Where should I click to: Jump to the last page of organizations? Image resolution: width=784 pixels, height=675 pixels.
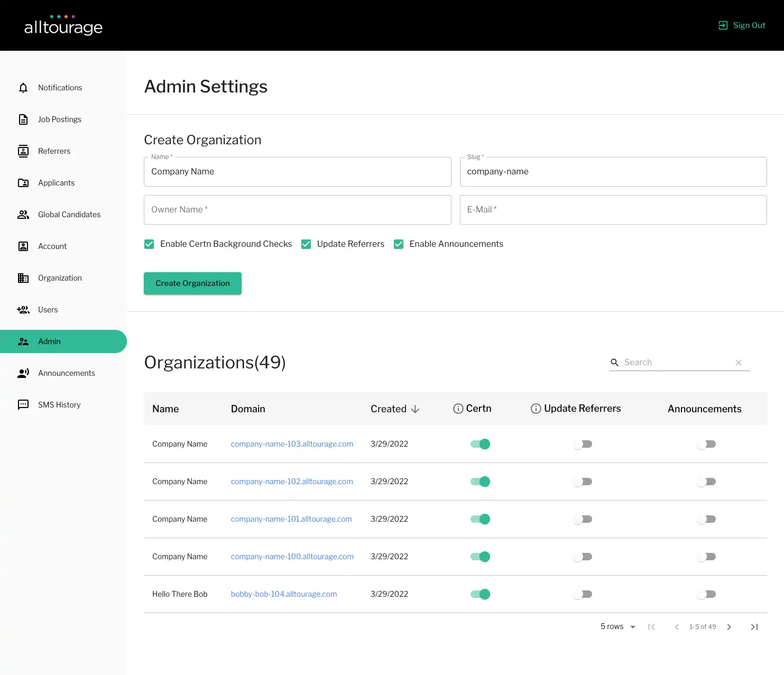click(754, 627)
